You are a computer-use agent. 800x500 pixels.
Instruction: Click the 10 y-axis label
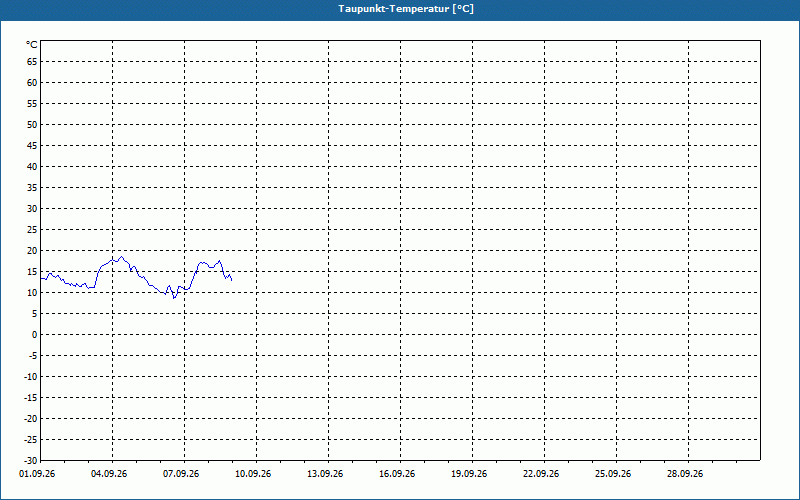(32, 293)
